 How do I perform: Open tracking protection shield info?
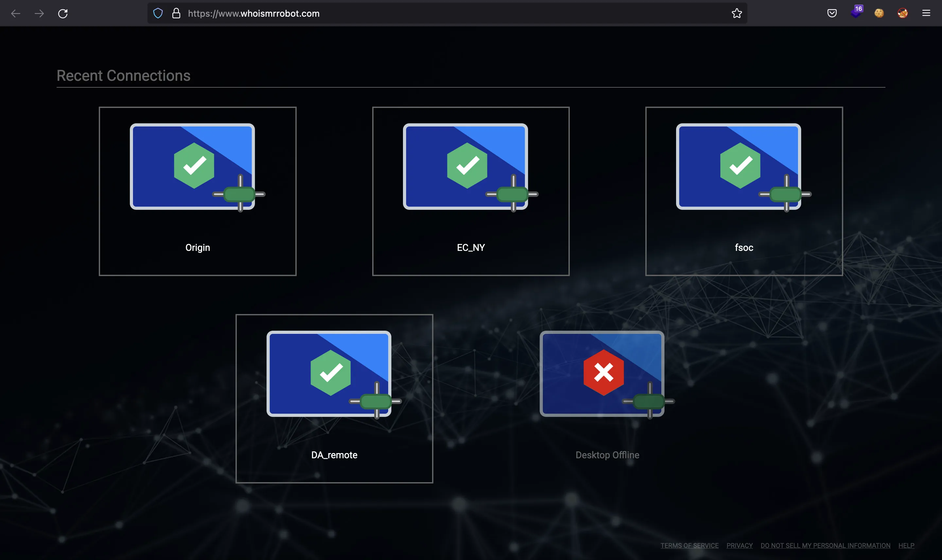point(158,14)
